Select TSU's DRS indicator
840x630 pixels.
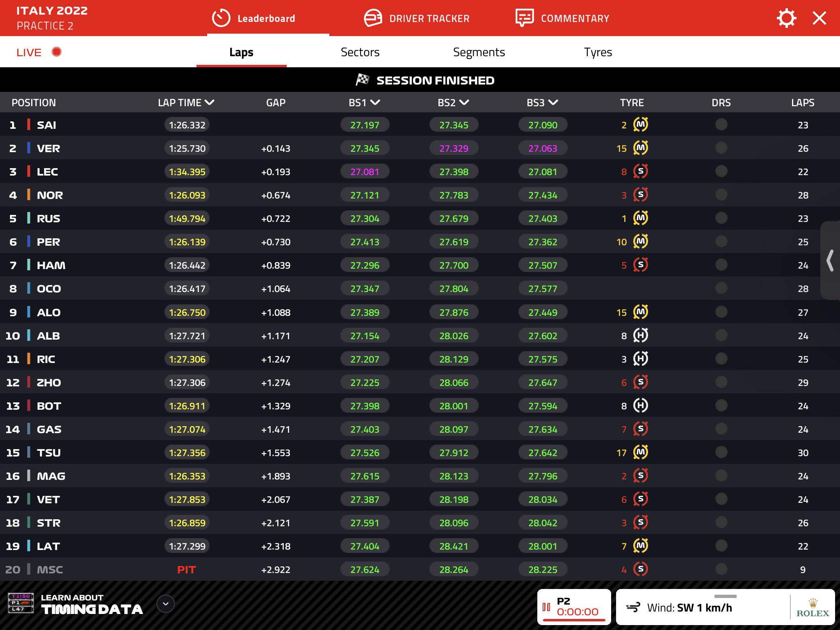pyautogui.click(x=721, y=452)
